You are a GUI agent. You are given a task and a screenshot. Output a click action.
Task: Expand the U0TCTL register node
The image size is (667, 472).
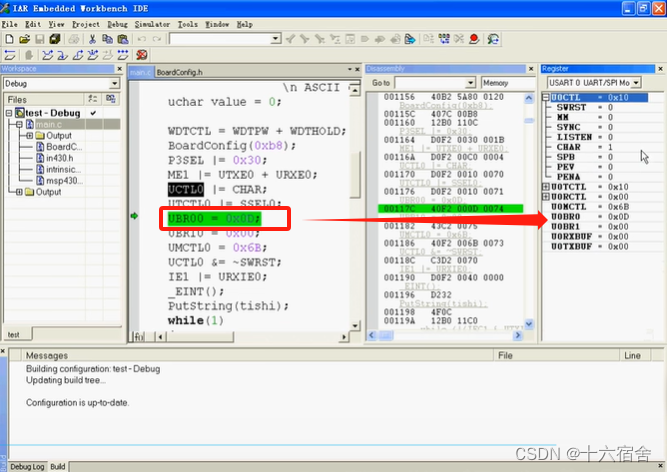coord(546,187)
